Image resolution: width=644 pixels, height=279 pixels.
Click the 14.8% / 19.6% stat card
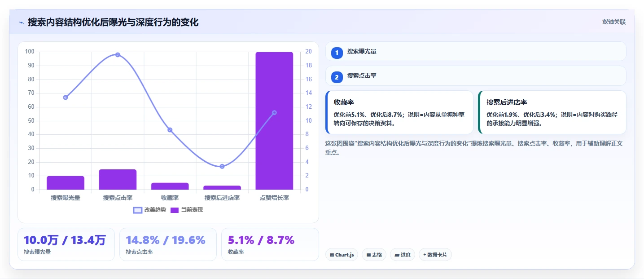(168, 244)
